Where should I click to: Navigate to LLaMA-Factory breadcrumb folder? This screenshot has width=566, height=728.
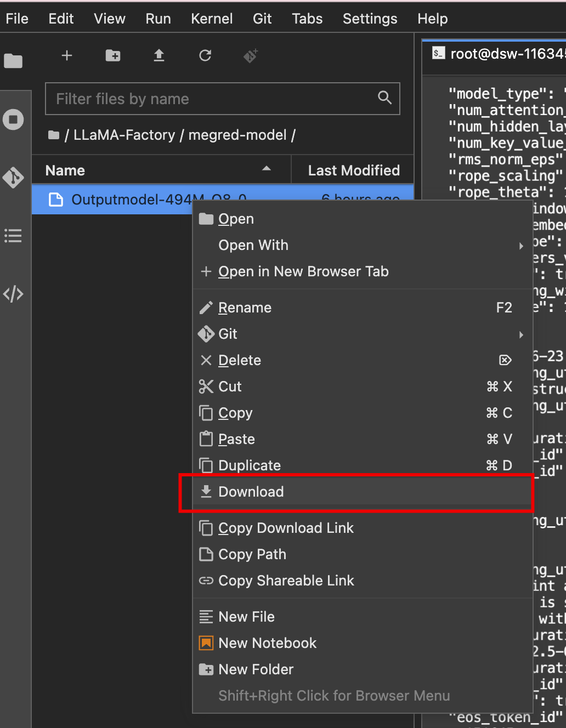tap(124, 135)
